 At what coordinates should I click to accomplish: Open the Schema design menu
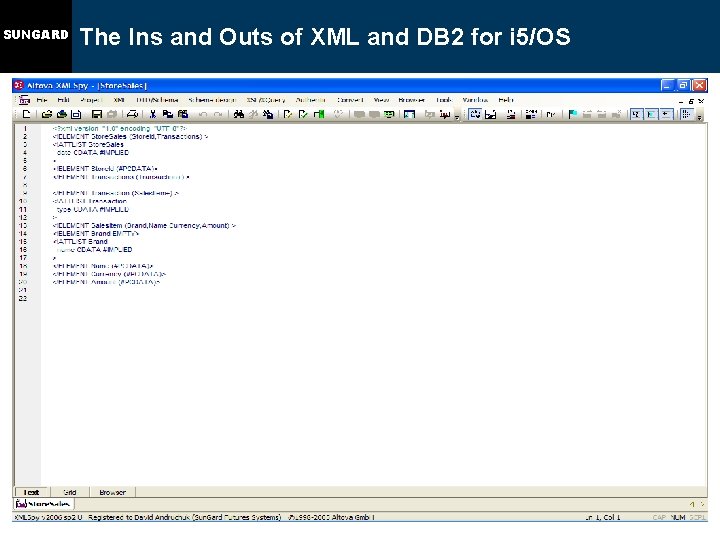click(x=212, y=100)
